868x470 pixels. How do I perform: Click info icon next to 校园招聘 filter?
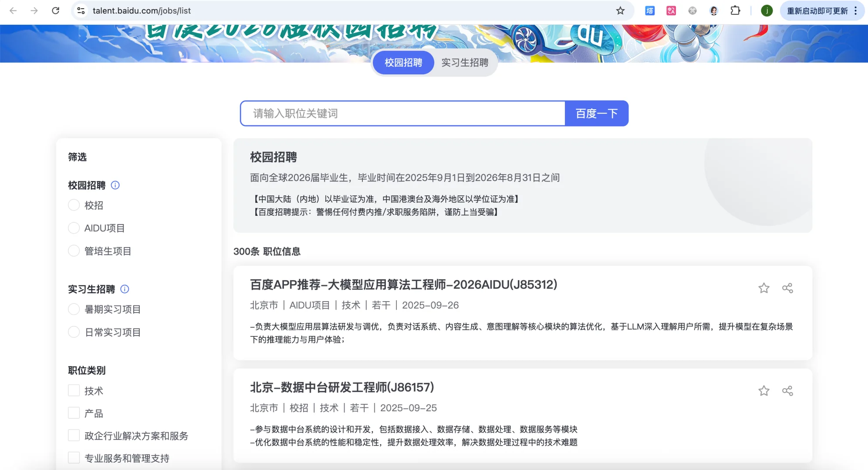(x=115, y=185)
